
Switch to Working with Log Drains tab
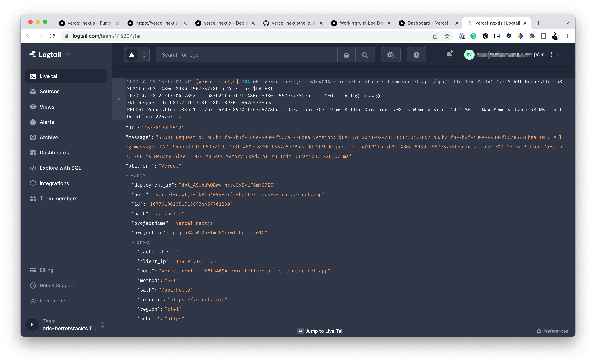[x=361, y=23]
